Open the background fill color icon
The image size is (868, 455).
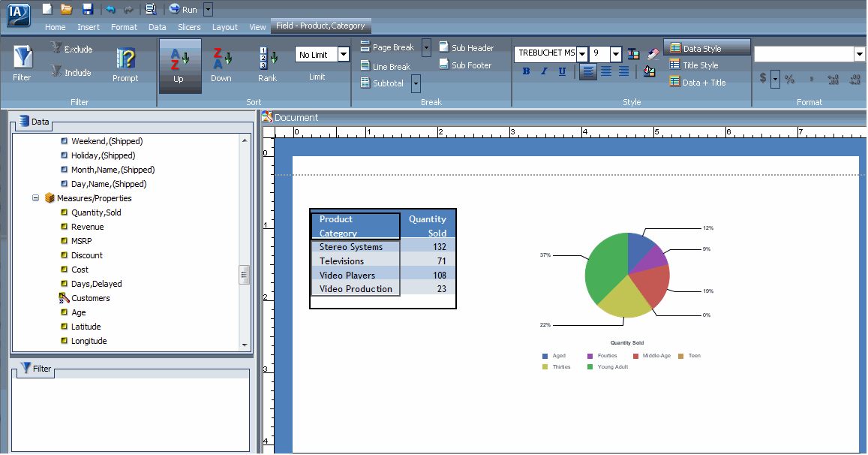[650, 71]
